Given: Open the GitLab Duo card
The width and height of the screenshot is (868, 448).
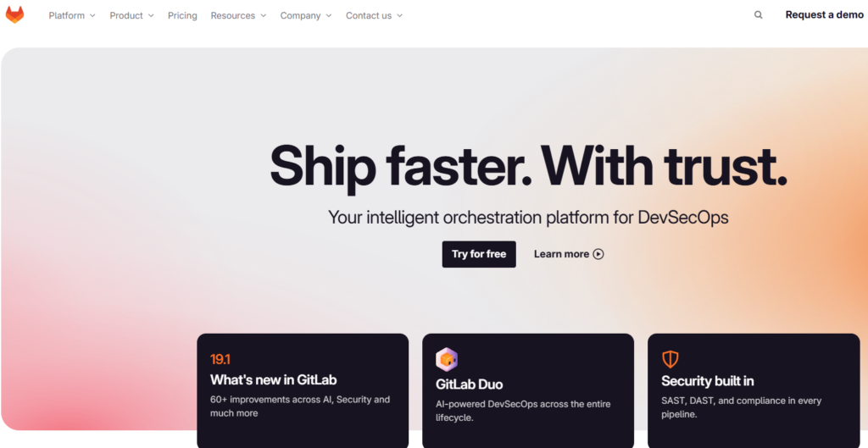Looking at the screenshot, I should (528, 390).
